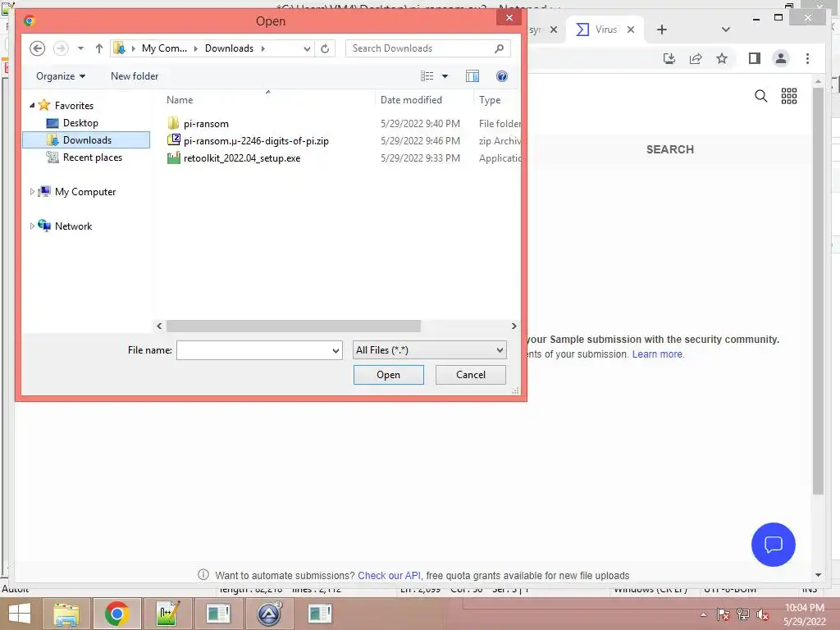Go back using the dialog's Back arrow
The height and width of the screenshot is (630, 840).
(x=37, y=48)
